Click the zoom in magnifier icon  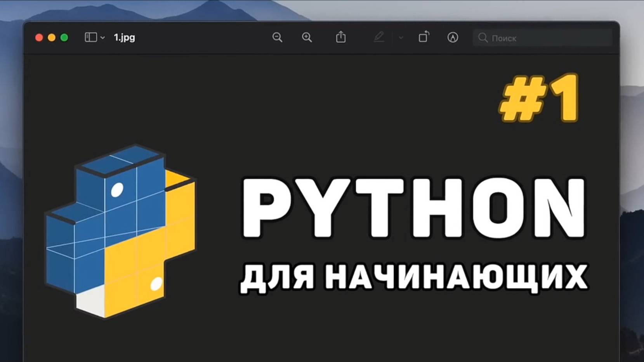(307, 37)
